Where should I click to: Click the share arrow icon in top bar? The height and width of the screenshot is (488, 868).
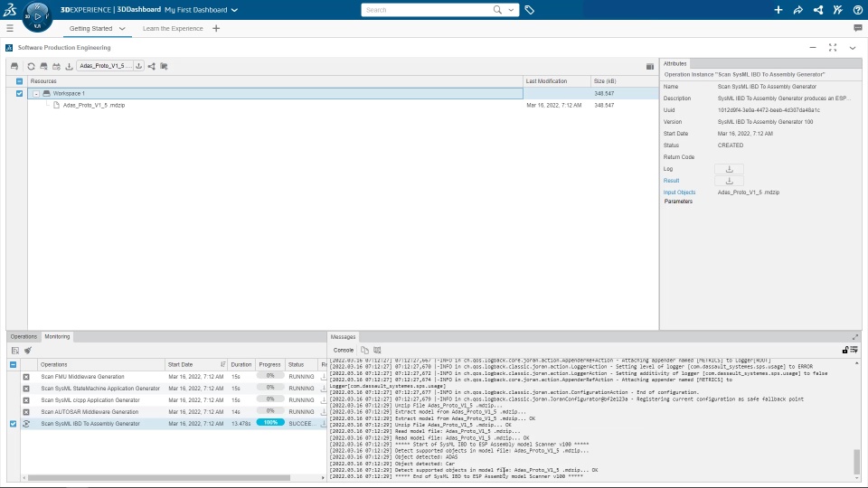tap(797, 10)
